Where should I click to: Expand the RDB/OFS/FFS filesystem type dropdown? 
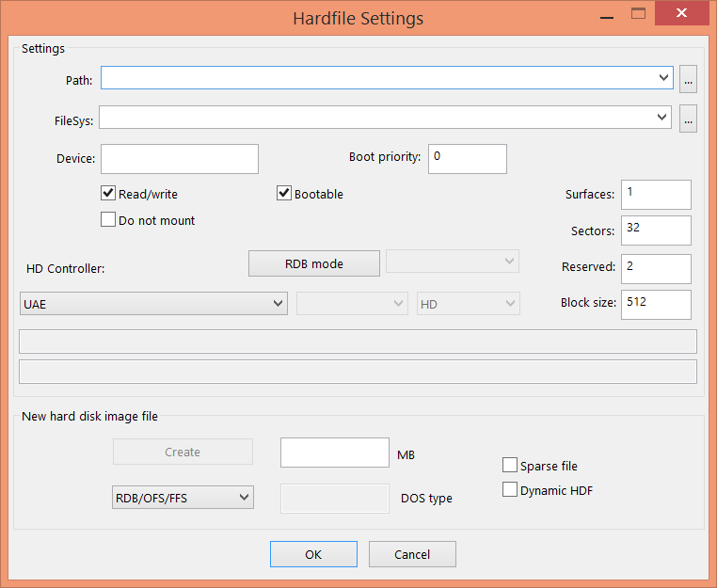point(244,497)
